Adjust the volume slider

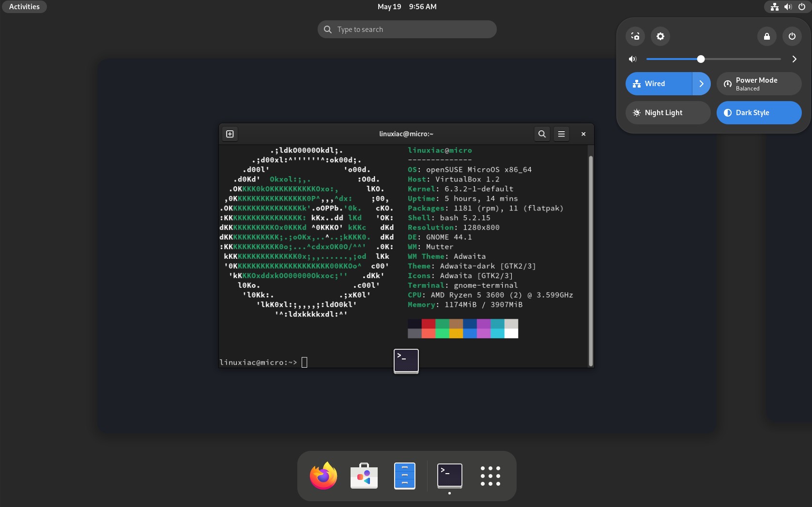click(x=714, y=59)
